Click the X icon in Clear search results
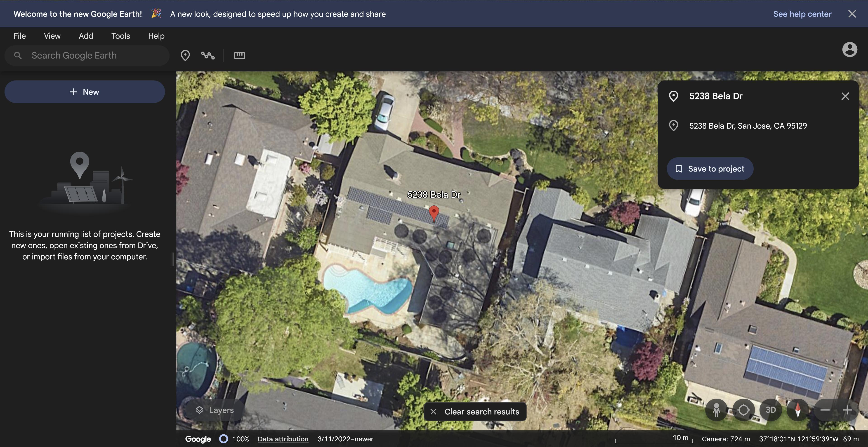 coord(433,412)
